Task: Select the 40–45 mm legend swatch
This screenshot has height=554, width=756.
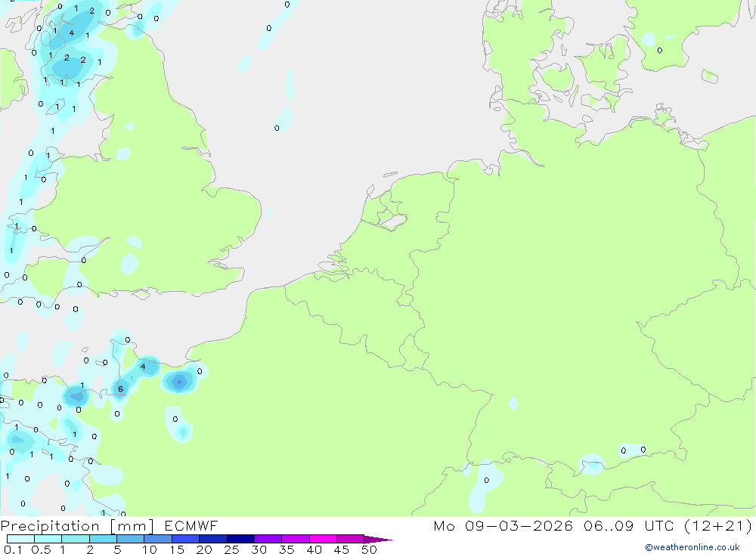Action: click(x=323, y=539)
